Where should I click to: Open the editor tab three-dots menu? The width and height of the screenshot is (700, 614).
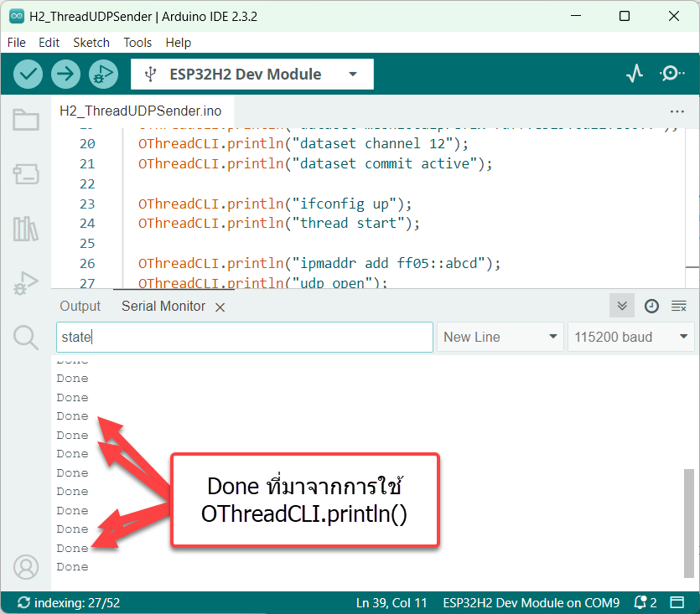tap(677, 111)
